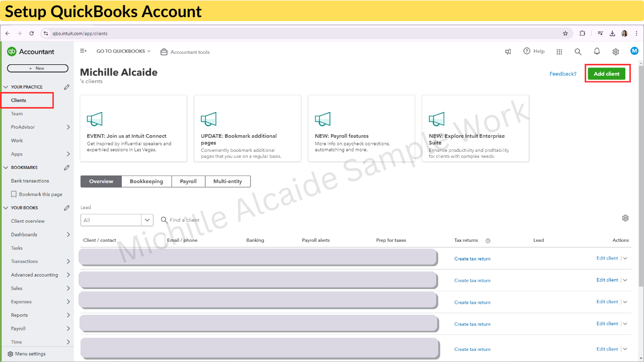
Task: Switch to the Bookkeeping tab
Action: click(x=146, y=182)
